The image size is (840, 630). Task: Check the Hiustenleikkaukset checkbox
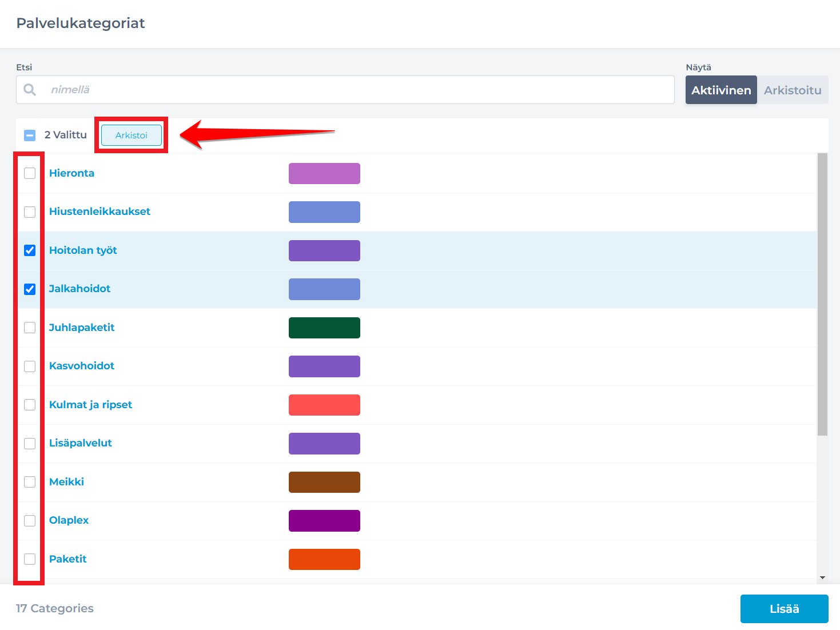(30, 212)
